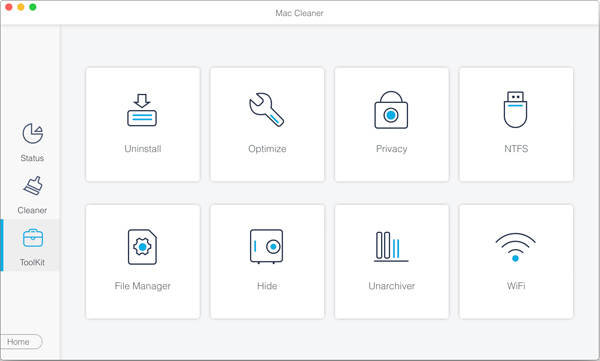
Task: Click the Hide label text
Action: (x=267, y=286)
